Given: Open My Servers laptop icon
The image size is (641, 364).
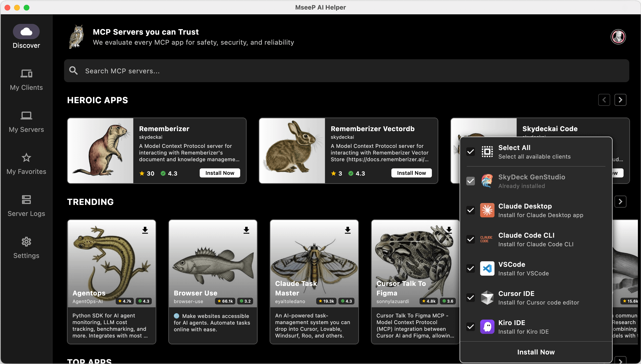Looking at the screenshot, I should tap(26, 116).
